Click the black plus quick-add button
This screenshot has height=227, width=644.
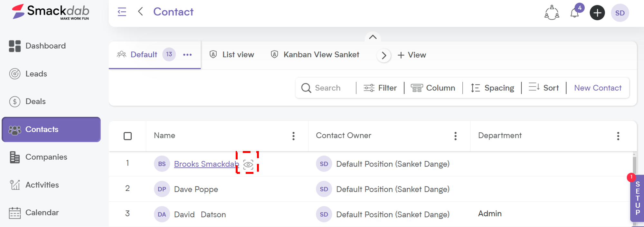(x=597, y=13)
